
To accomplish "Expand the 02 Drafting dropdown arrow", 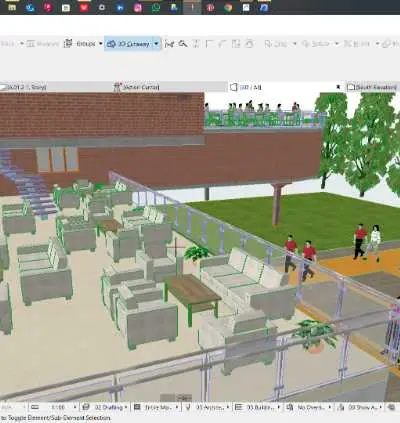I will coord(126,407).
